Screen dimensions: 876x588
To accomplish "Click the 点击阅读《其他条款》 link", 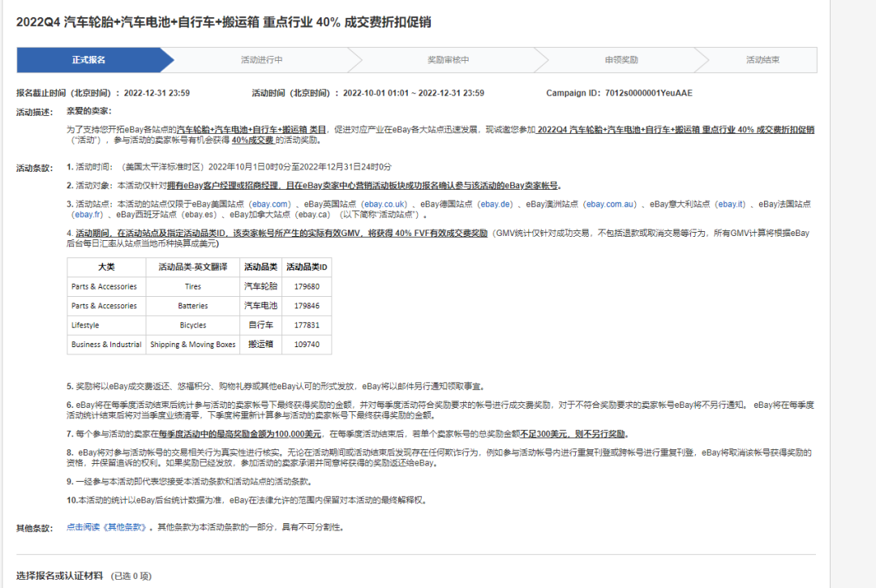I will [109, 527].
